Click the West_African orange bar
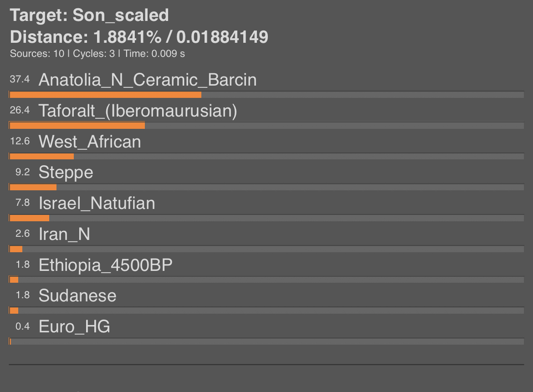Screen dimensions: 533x392 [x=42, y=157]
